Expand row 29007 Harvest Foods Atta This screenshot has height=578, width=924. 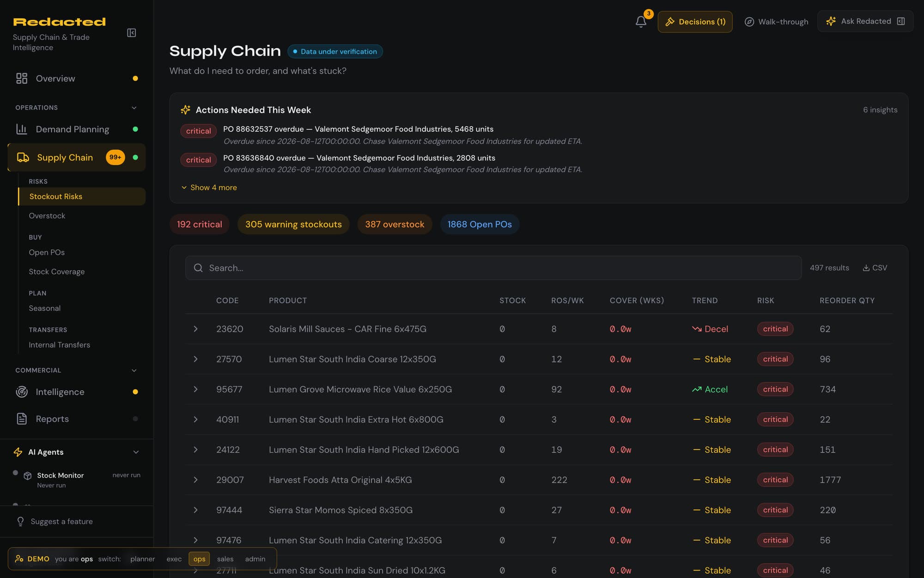[x=195, y=480]
